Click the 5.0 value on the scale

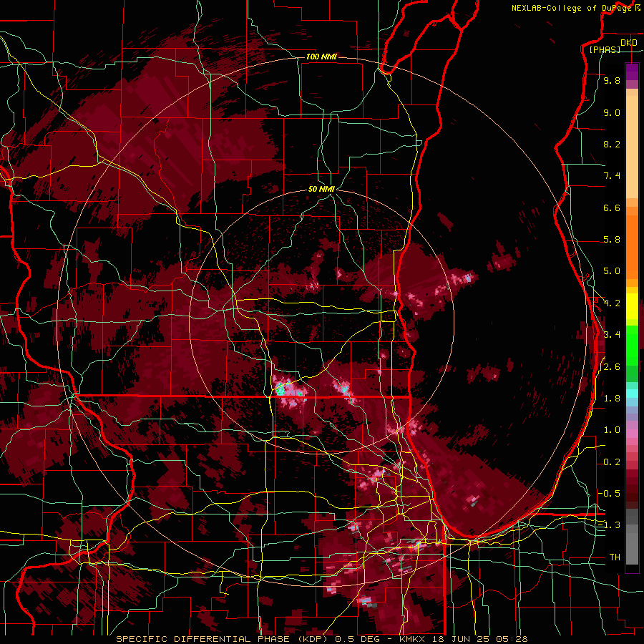(612, 271)
